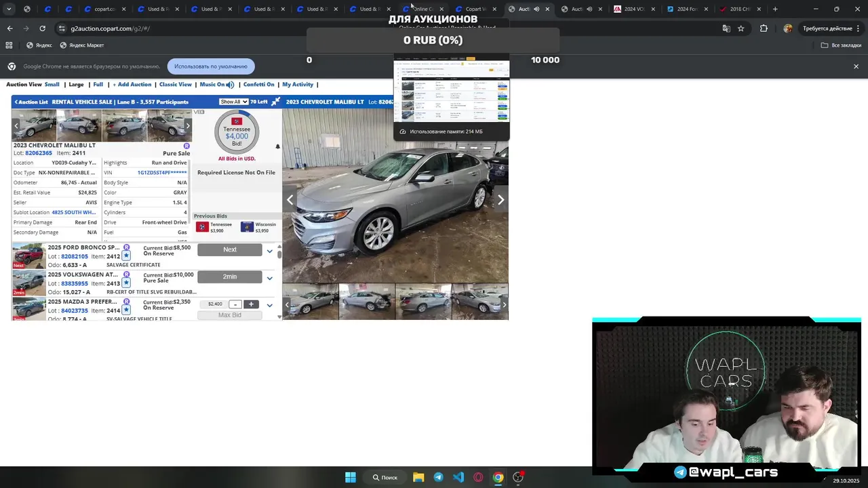Click the purple R badge on Malibu lot
The height and width of the screenshot is (488, 868).
pos(186,146)
